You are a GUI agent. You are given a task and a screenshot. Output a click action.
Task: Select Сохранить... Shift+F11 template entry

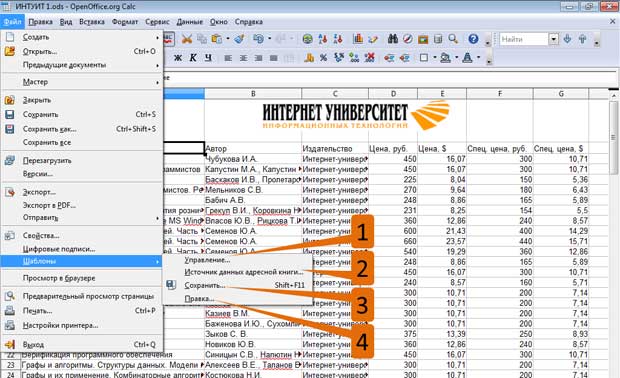coord(238,285)
